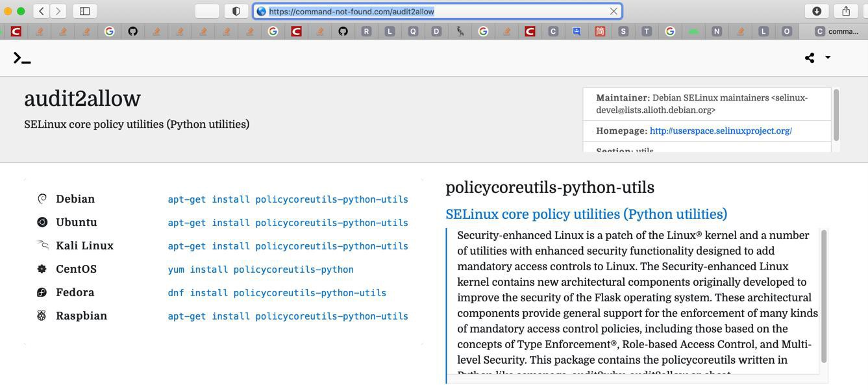Click the Maintainer info row
This screenshot has height=391, width=868.
click(x=707, y=104)
